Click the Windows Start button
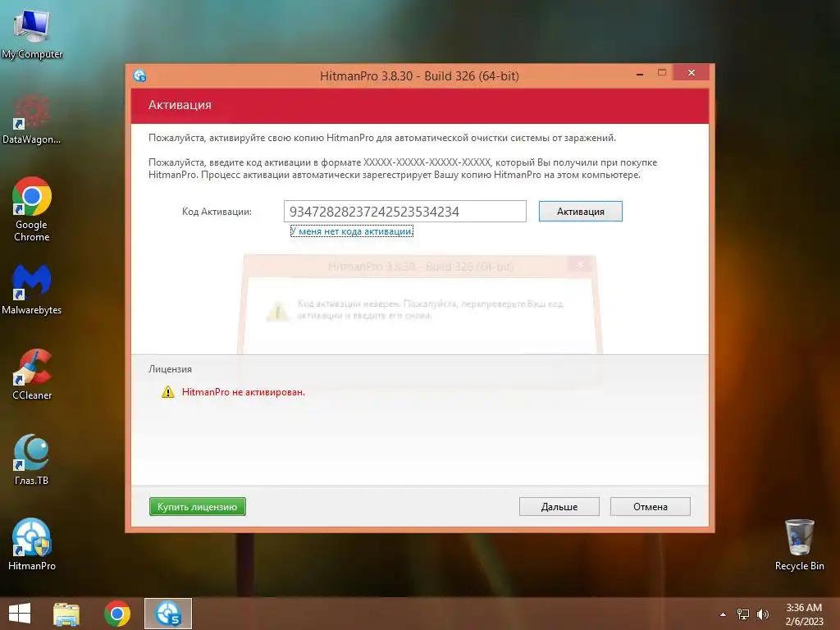Screen dimensions: 840x630 (20, 614)
